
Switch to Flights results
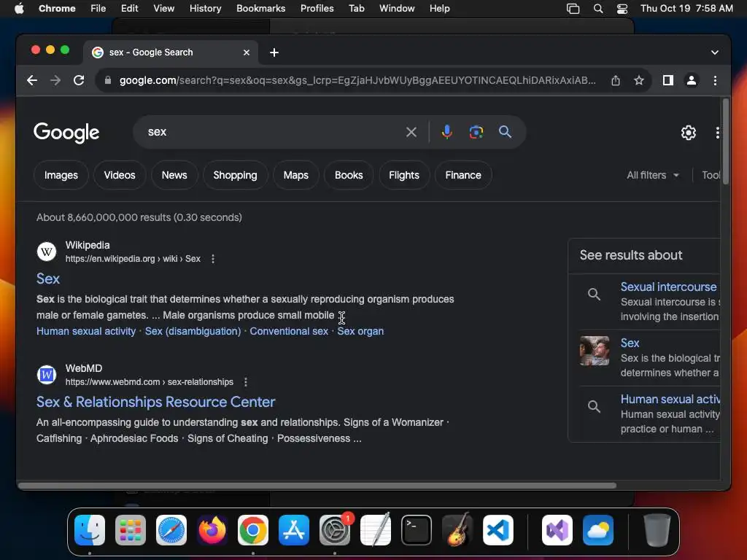click(404, 175)
